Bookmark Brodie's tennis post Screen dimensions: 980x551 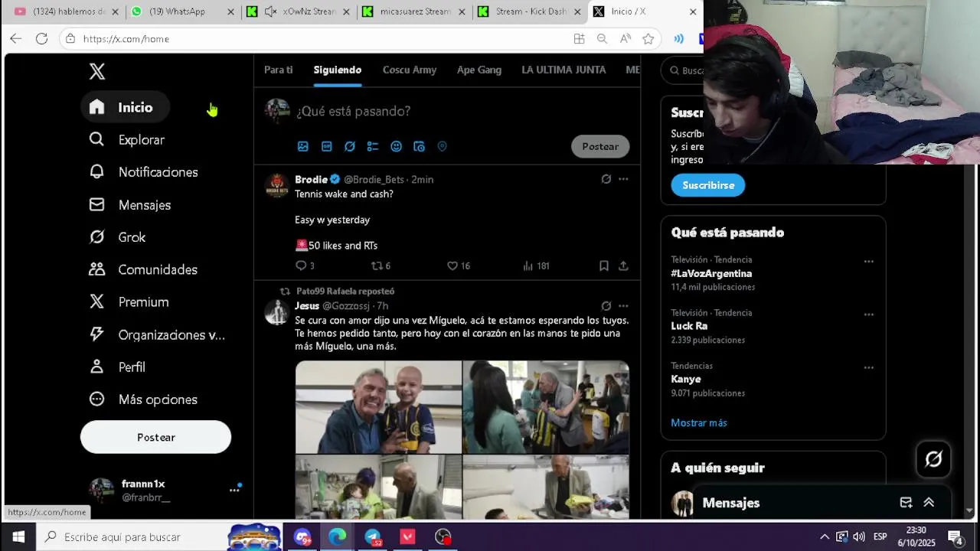coord(604,266)
